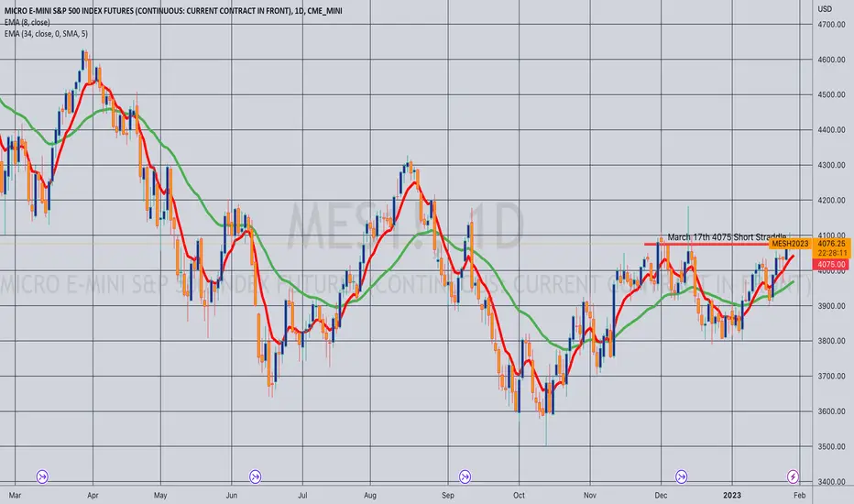Click the 4300.00 price axis label
Screen dimensions: 854x504
click(x=831, y=165)
